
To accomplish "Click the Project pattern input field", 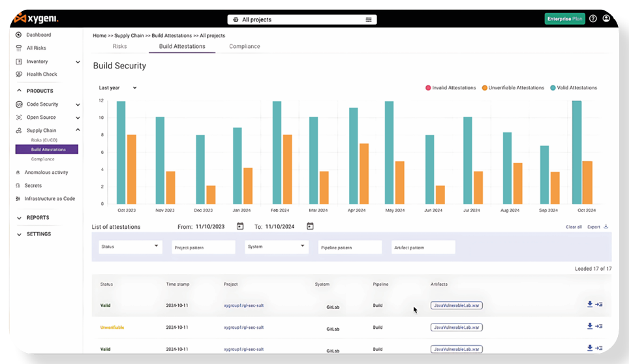I will [204, 247].
